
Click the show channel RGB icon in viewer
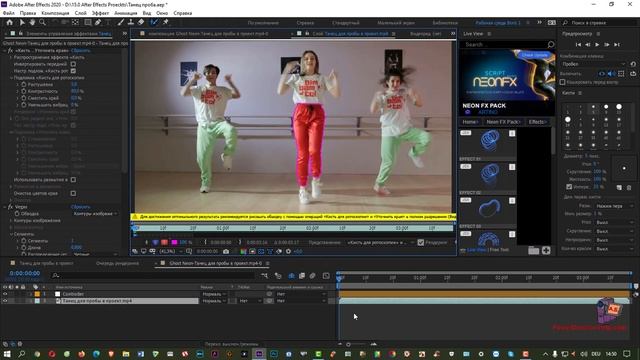243,251
